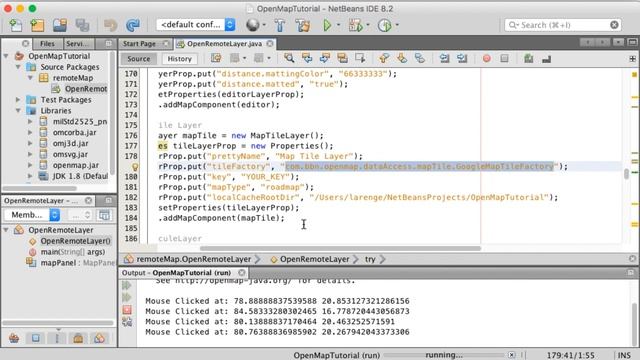
Task: Click the New File toolbar icon
Action: pyautogui.click(x=16, y=25)
